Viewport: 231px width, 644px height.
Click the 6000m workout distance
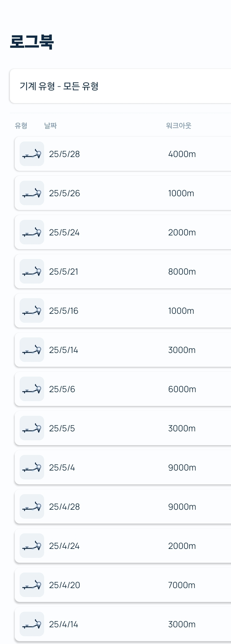point(182,389)
